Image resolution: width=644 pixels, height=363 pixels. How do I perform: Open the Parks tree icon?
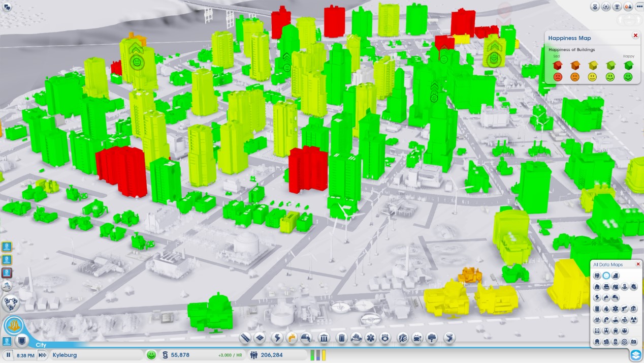(432, 338)
